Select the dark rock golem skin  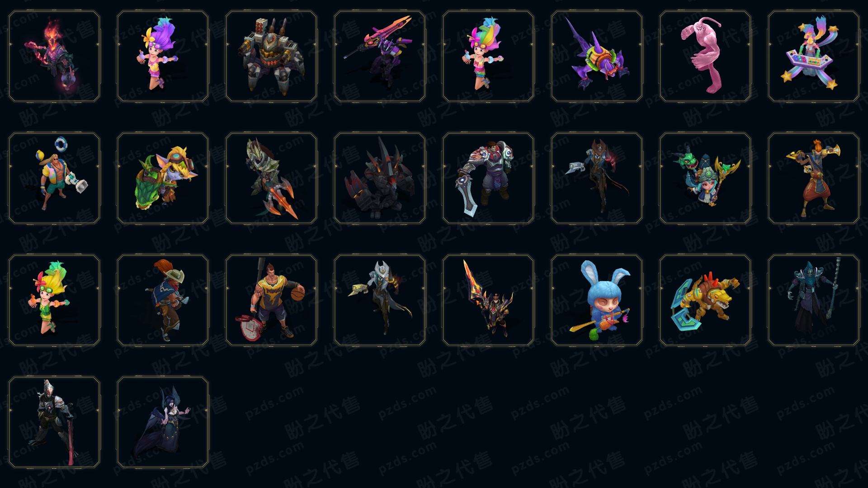point(380,178)
